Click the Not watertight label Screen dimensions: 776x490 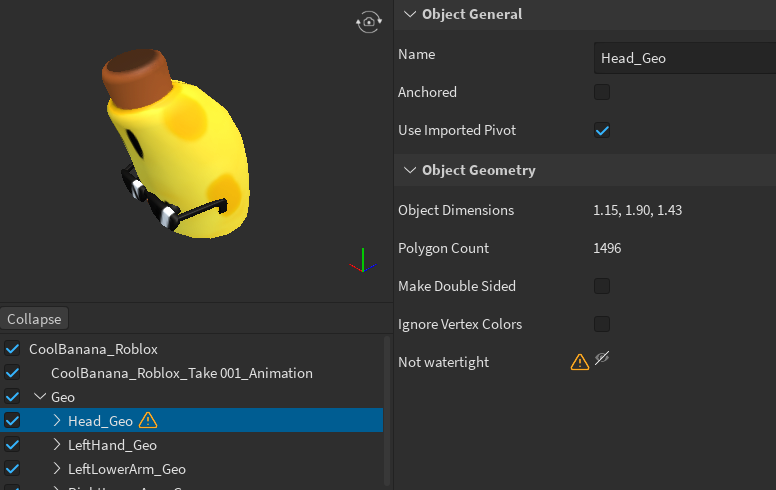coord(443,362)
